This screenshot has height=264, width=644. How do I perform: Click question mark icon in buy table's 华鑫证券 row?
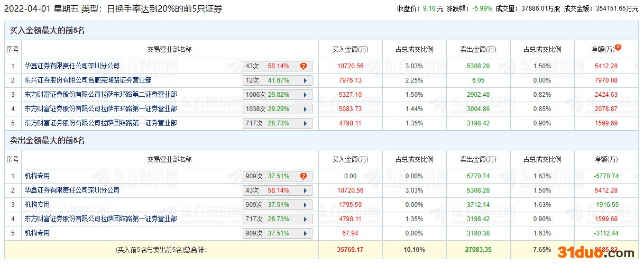(x=303, y=66)
